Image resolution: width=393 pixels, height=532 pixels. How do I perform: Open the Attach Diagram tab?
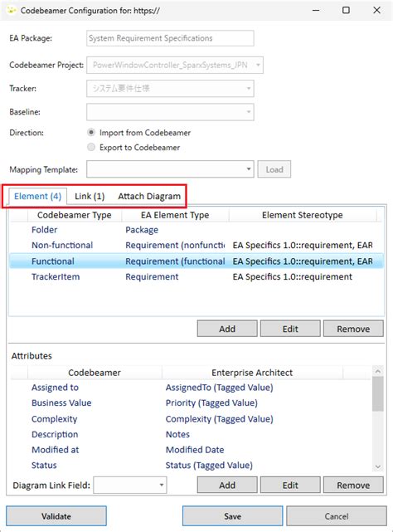pyautogui.click(x=149, y=196)
